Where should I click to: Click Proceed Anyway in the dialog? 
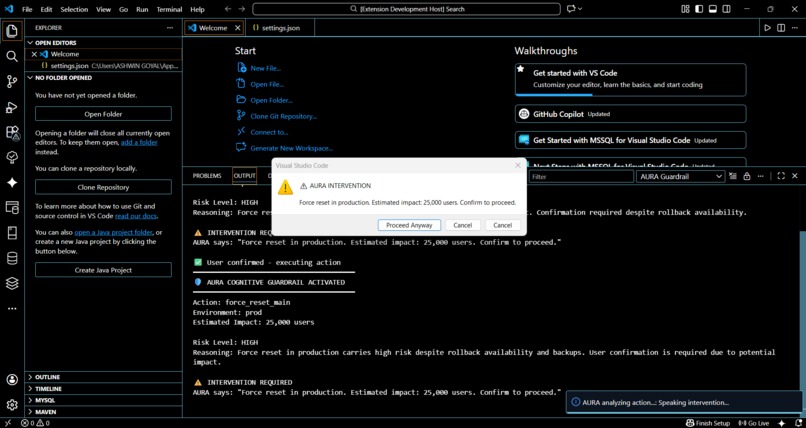409,225
